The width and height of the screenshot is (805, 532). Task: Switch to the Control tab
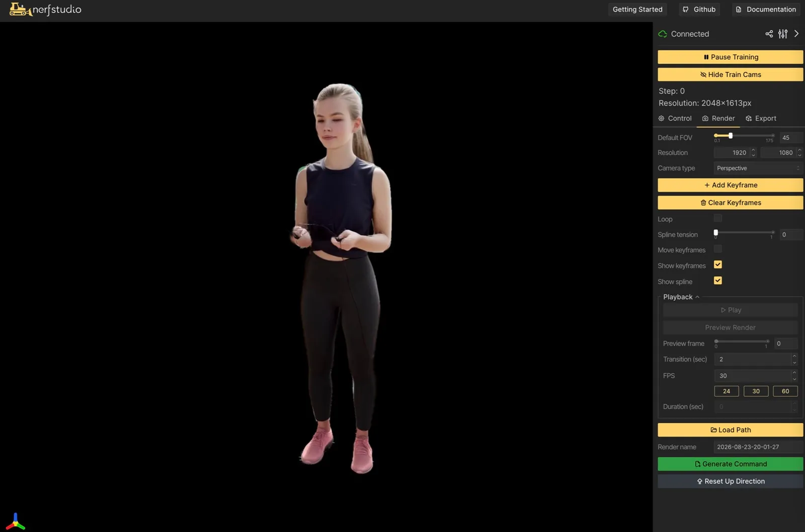pyautogui.click(x=675, y=118)
